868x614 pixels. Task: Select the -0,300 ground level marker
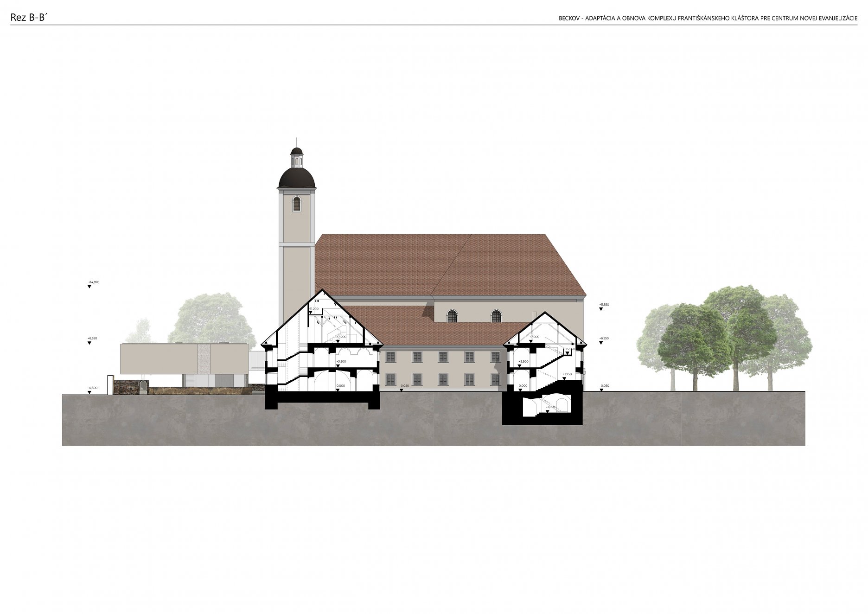[89, 392]
